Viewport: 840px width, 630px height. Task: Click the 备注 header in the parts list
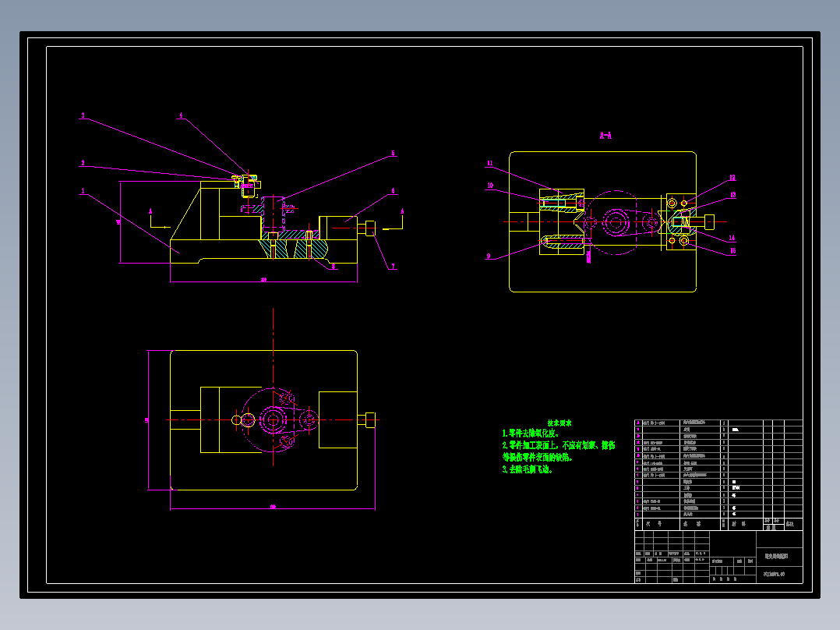(790, 524)
